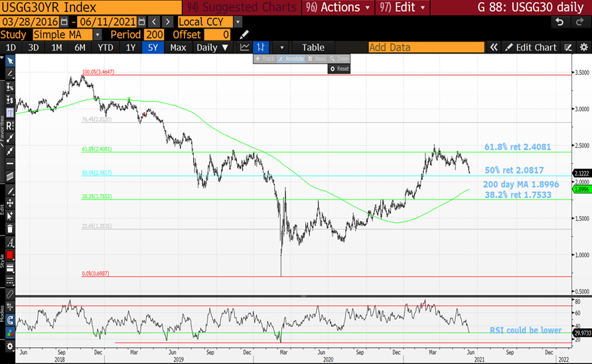Open the red annotation color swatch

pos(10,255)
